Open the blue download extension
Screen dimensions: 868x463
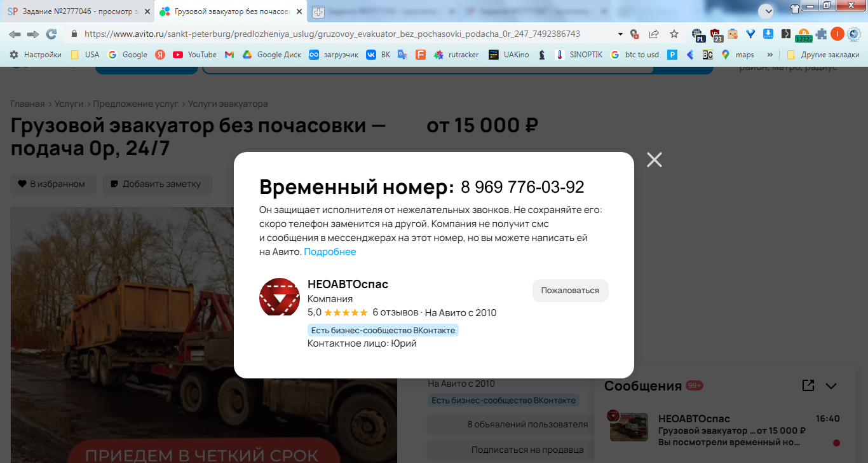768,34
